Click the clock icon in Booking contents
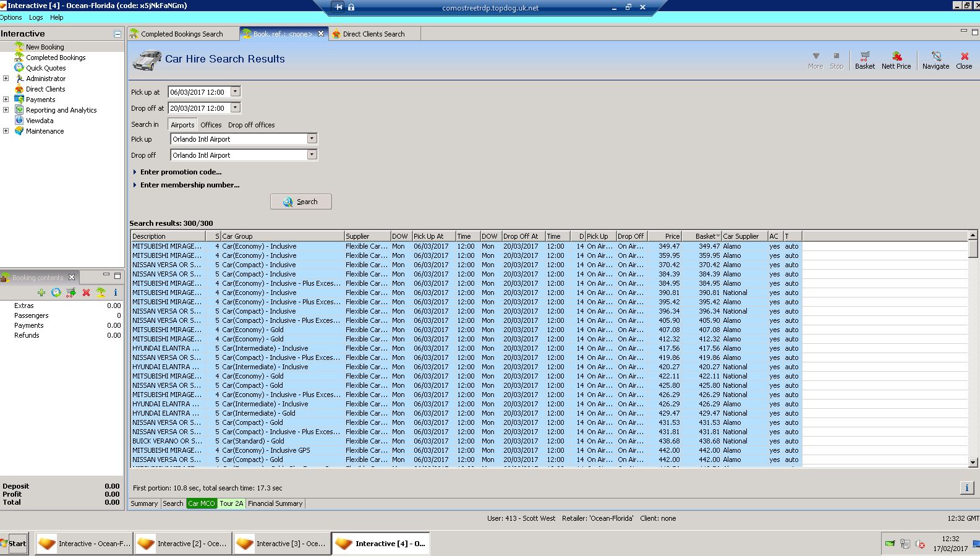Screen dimensions: 980x556 coord(56,293)
